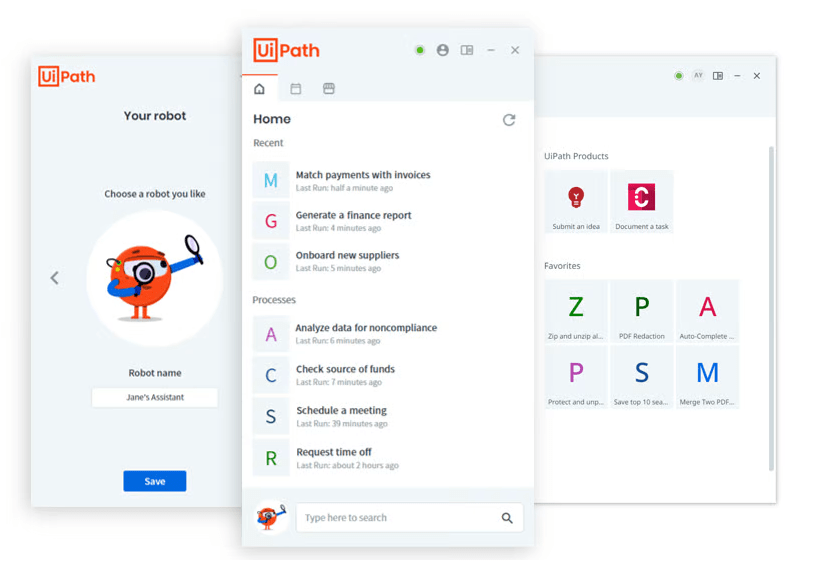
Task: Open the user profile icon in header
Action: click(x=443, y=50)
